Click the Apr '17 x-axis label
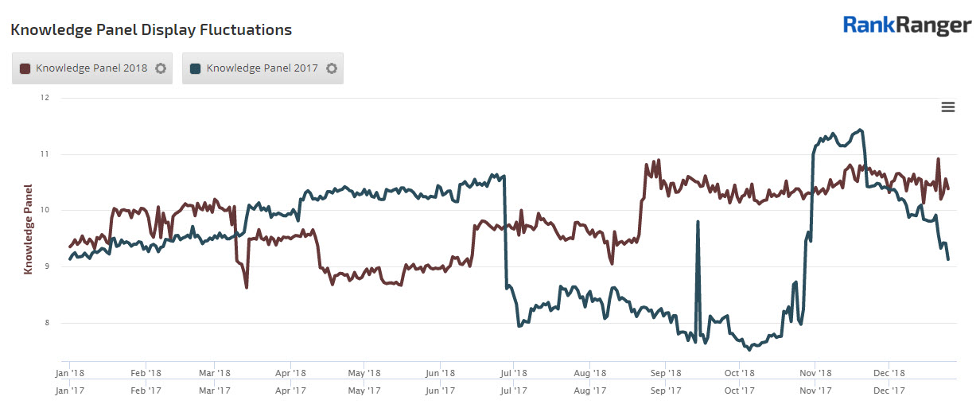Viewport: 980px width, 408px height. pos(291,391)
